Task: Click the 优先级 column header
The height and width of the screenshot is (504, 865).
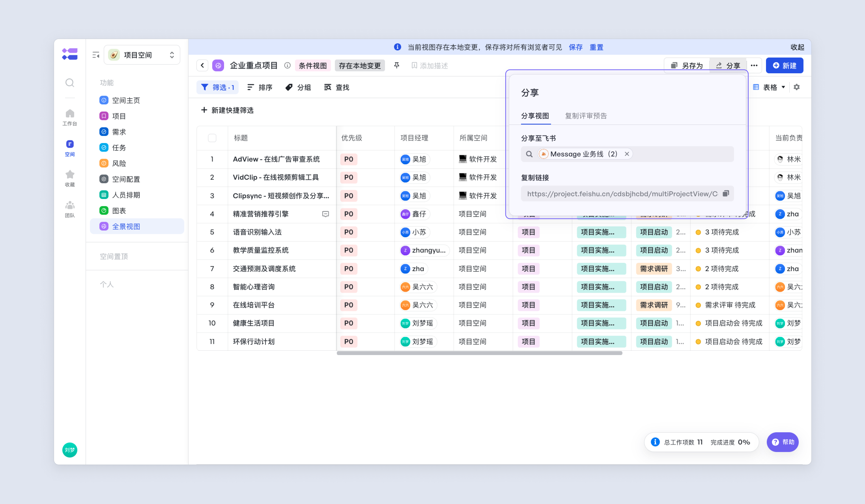Action: [x=351, y=138]
